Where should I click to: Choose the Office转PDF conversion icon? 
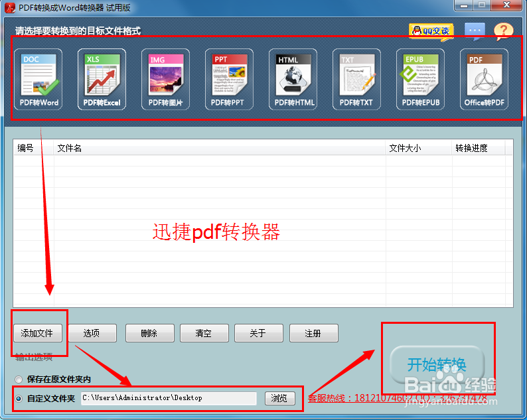coord(484,80)
